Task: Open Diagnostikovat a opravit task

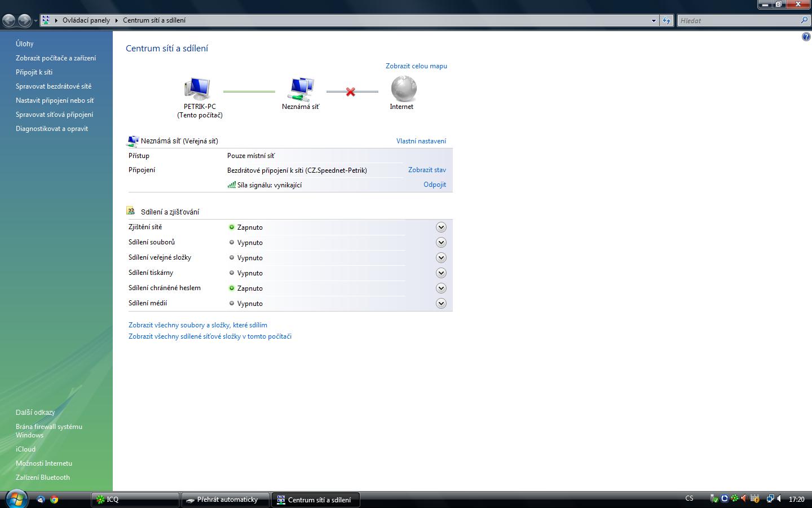Action: click(52, 129)
